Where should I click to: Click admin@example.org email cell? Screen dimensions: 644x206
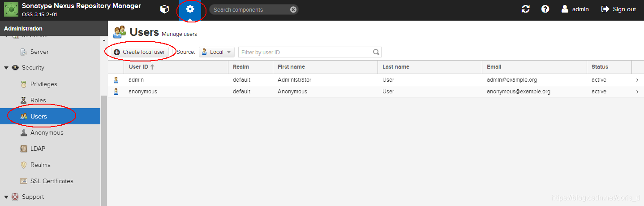(x=512, y=80)
